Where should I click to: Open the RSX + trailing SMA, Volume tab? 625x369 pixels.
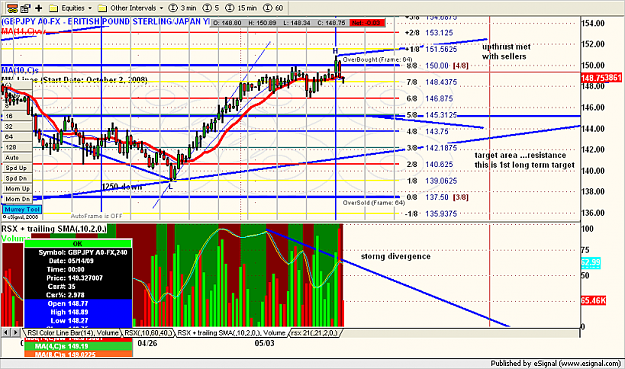[231, 333]
